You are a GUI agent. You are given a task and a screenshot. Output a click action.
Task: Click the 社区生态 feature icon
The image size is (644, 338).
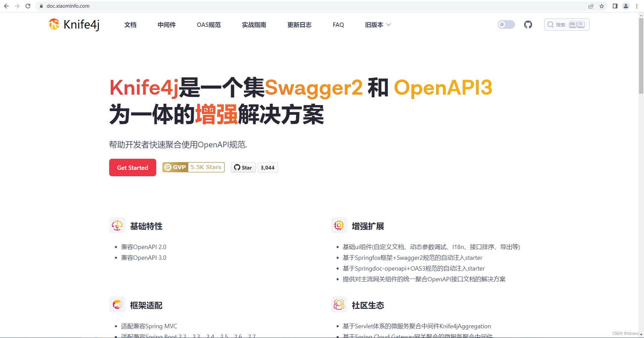pos(339,304)
